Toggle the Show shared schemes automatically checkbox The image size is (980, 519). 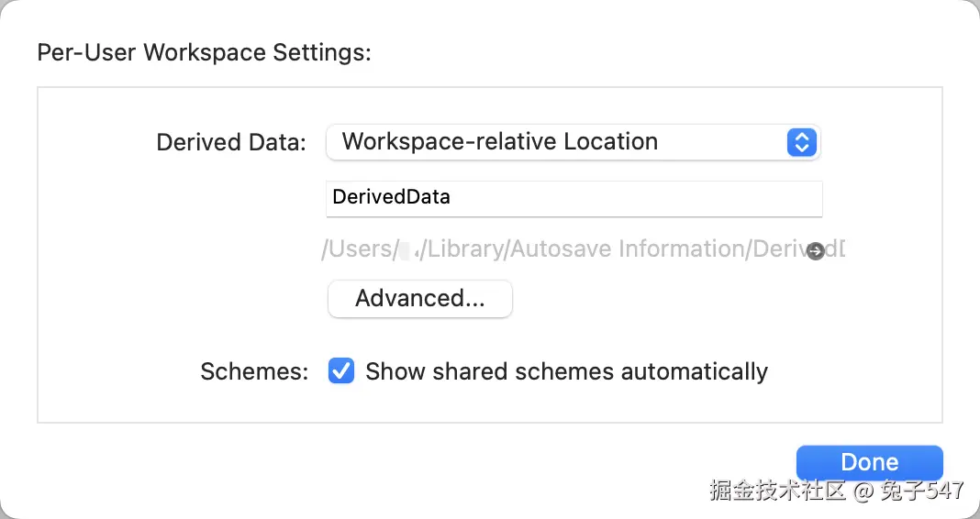(341, 371)
